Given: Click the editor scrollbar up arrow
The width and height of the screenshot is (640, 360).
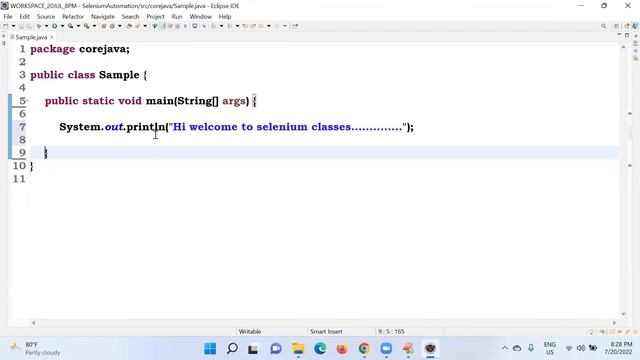Looking at the screenshot, I should point(623,47).
